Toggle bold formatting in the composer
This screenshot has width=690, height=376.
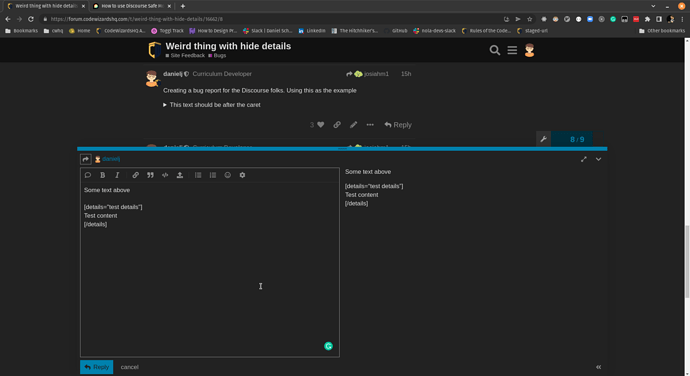[103, 175]
